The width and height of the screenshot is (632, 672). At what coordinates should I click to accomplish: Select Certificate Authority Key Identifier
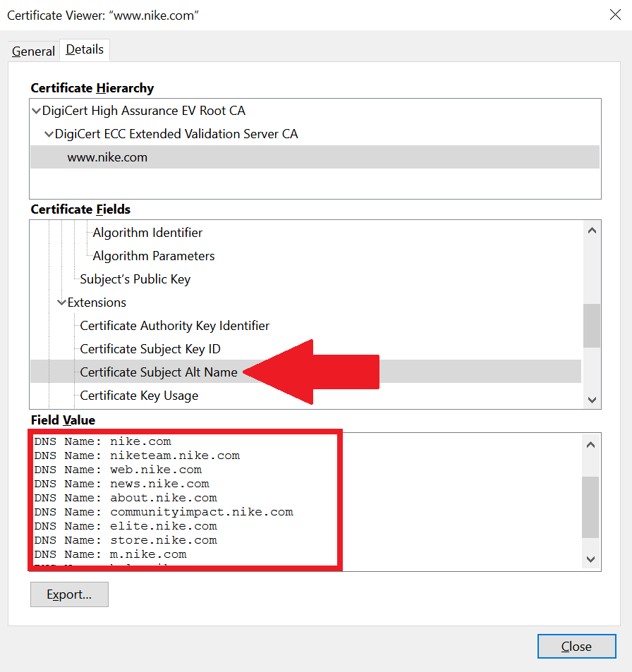click(174, 326)
